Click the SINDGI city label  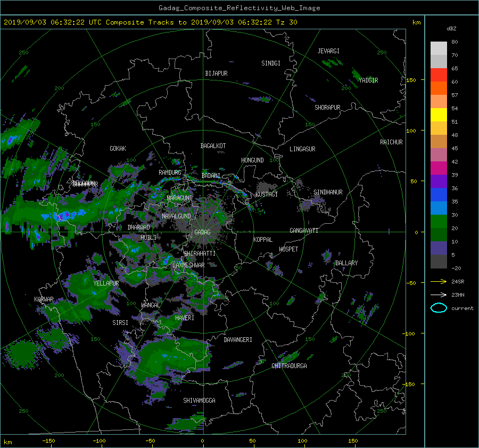(271, 63)
